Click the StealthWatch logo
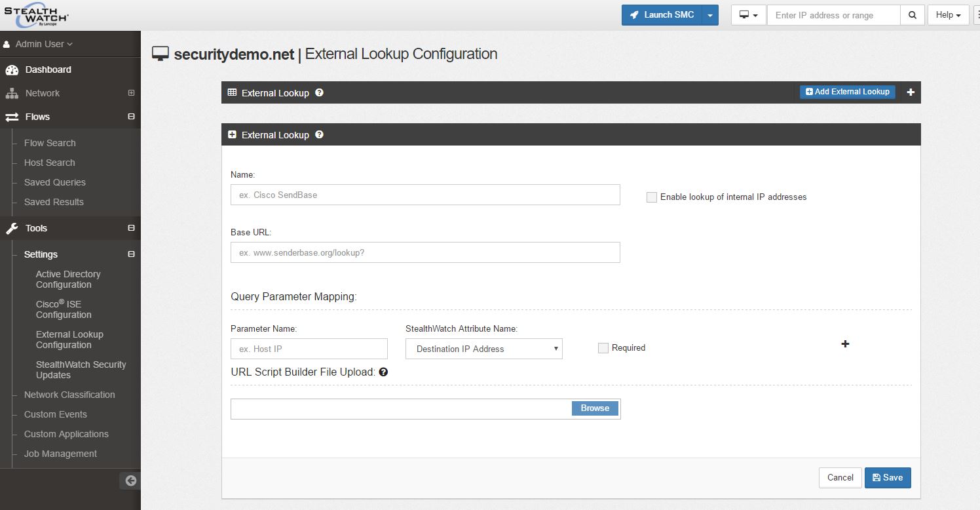980x510 pixels. click(x=36, y=14)
